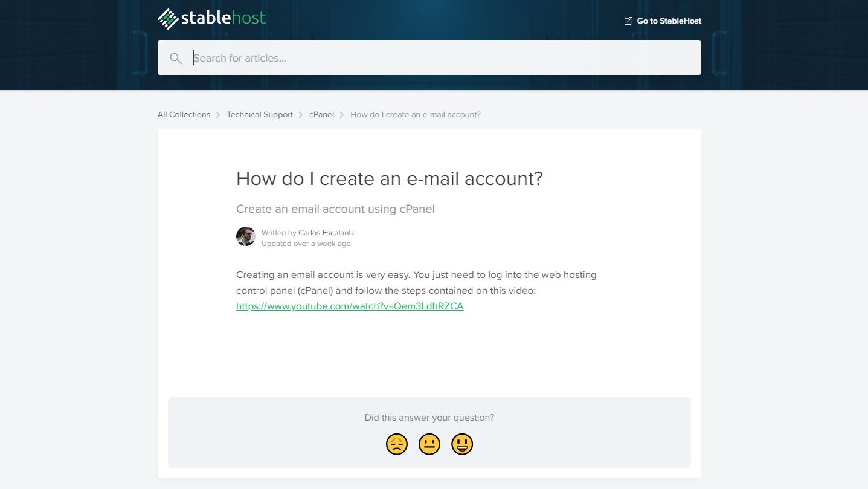Go to StableHost website link
The image size is (868, 489).
click(663, 21)
